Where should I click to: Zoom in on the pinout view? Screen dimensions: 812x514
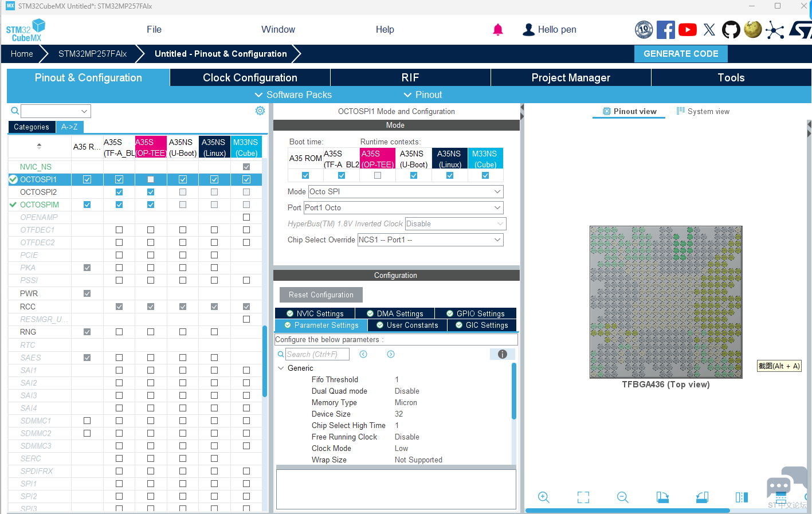[x=544, y=497]
